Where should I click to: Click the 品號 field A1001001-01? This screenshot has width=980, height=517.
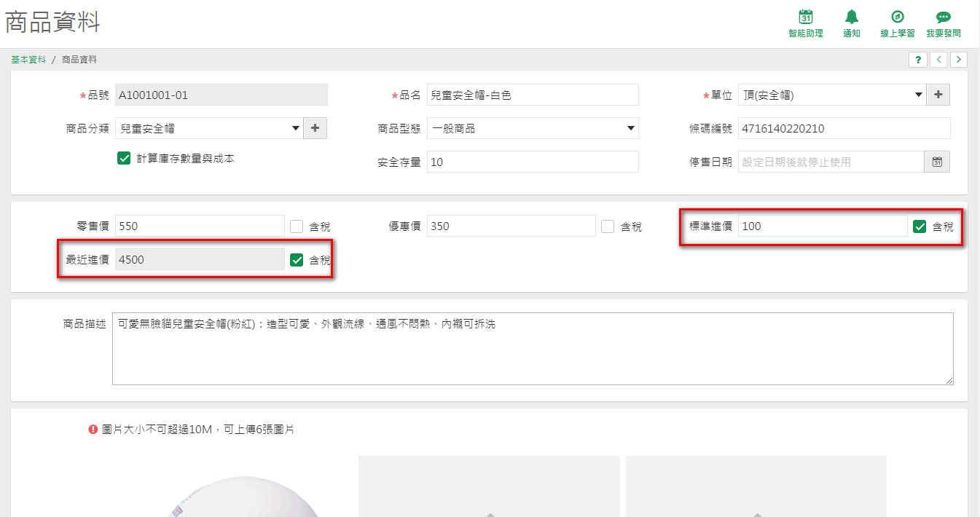[222, 95]
